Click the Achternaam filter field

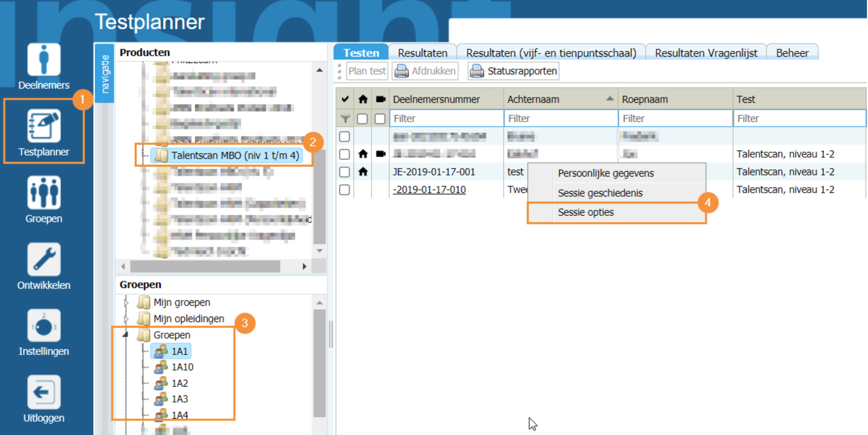point(560,119)
